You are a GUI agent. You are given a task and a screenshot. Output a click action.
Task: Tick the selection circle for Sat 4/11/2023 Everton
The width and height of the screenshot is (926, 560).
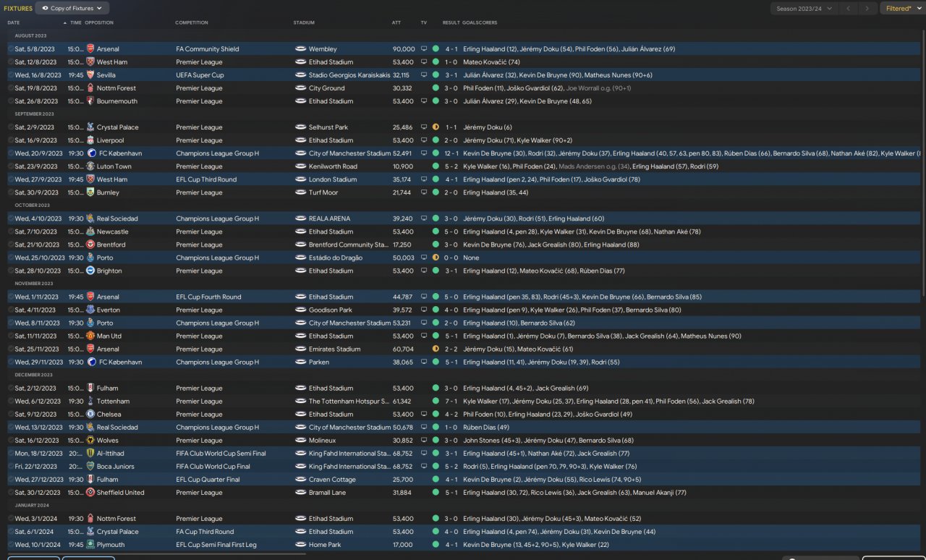pos(10,310)
